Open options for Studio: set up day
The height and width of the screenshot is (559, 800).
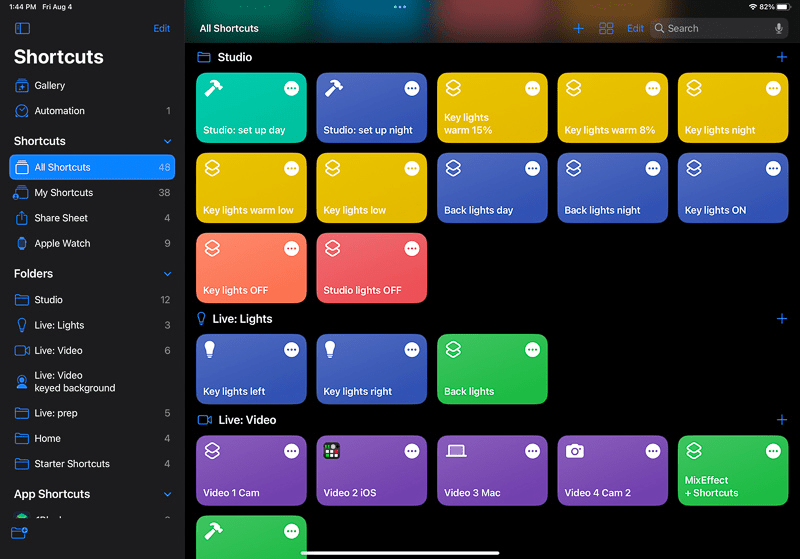[291, 88]
